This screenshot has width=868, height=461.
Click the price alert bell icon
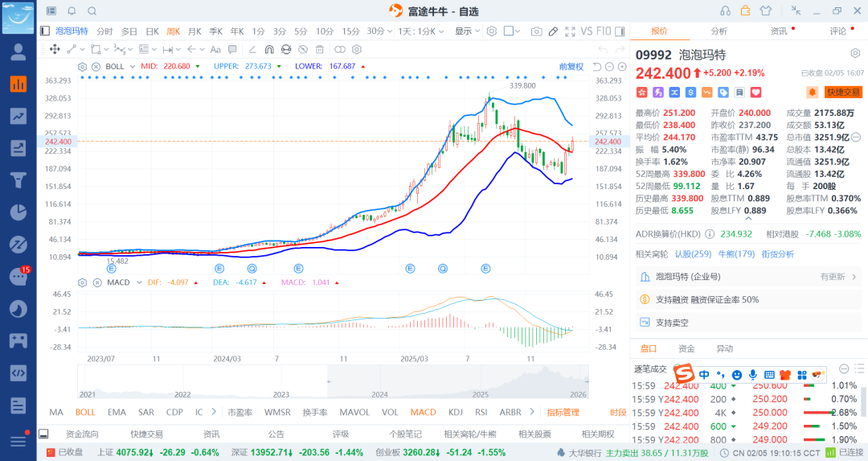(x=813, y=93)
